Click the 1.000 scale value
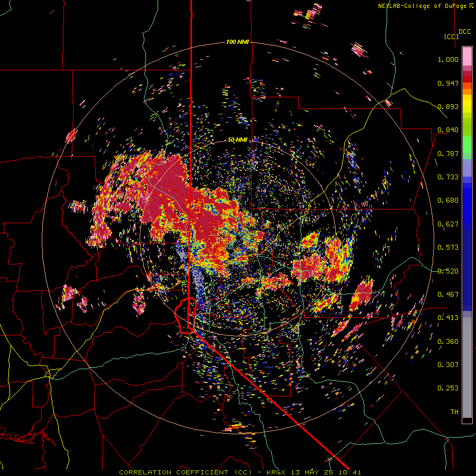The image size is (476, 476). click(x=448, y=59)
